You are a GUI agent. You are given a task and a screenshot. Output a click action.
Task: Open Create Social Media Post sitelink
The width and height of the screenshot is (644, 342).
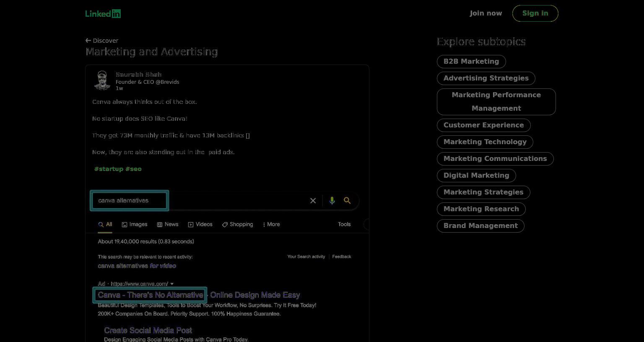pyautogui.click(x=148, y=330)
